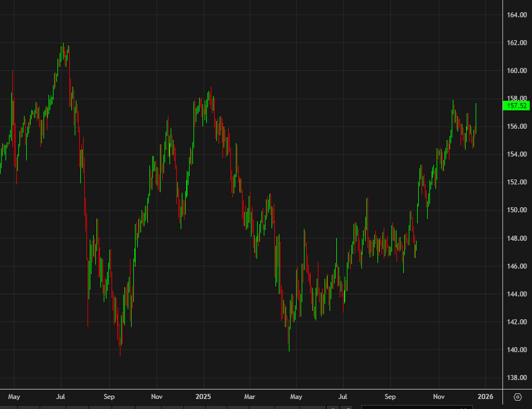Select the Nov label near the chart end
This screenshot has width=532, height=409.
click(439, 397)
